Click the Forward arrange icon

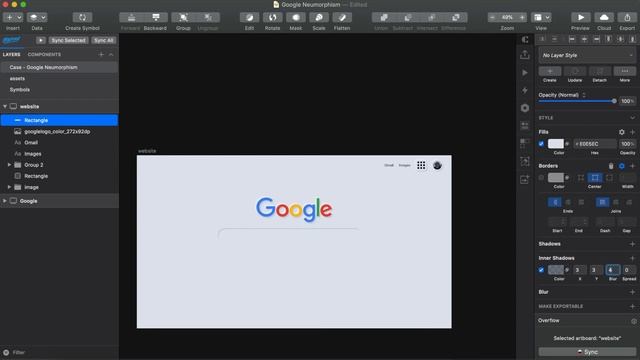click(x=131, y=17)
